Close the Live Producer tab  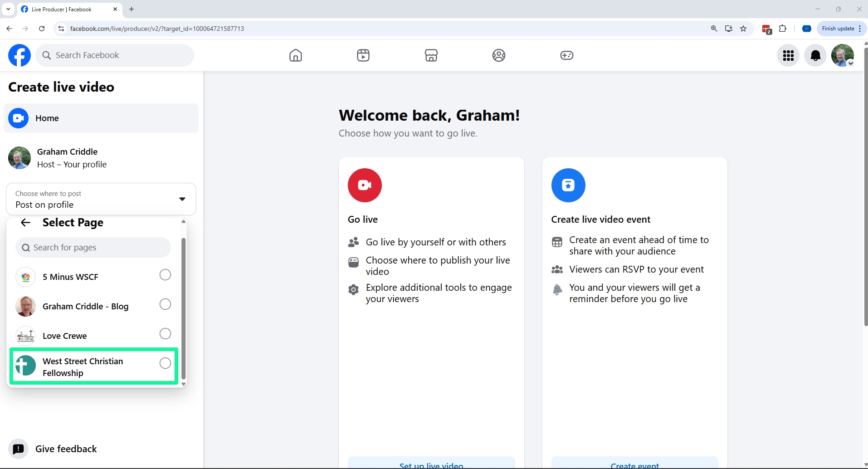pyautogui.click(x=115, y=9)
